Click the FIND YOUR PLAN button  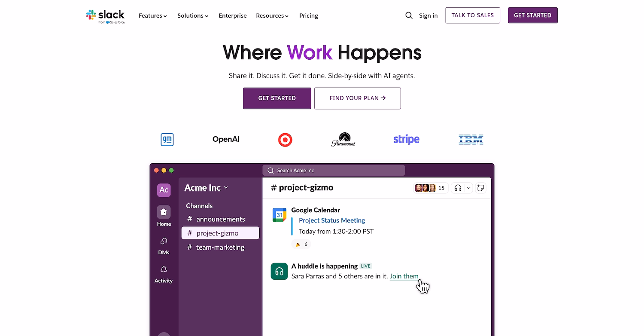click(x=358, y=98)
